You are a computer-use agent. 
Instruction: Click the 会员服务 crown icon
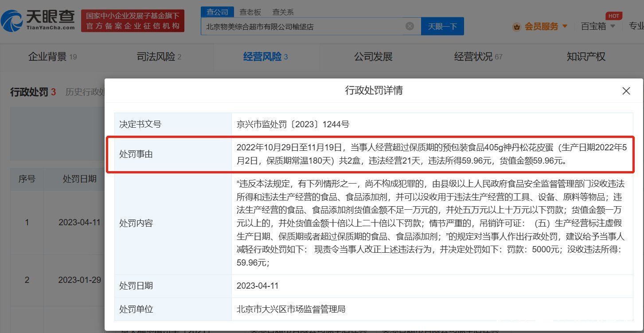[x=516, y=27]
